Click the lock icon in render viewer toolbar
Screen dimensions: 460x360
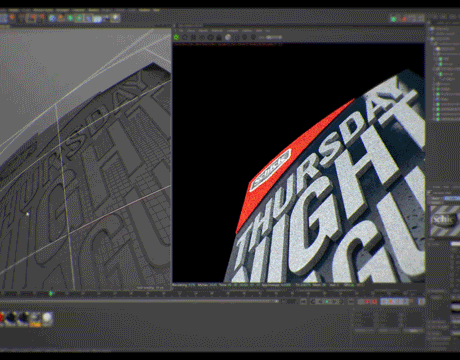pos(219,37)
